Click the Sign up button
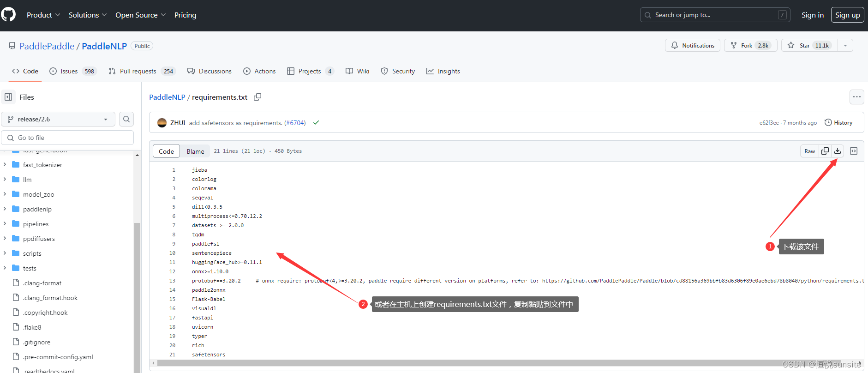868x373 pixels. point(848,15)
